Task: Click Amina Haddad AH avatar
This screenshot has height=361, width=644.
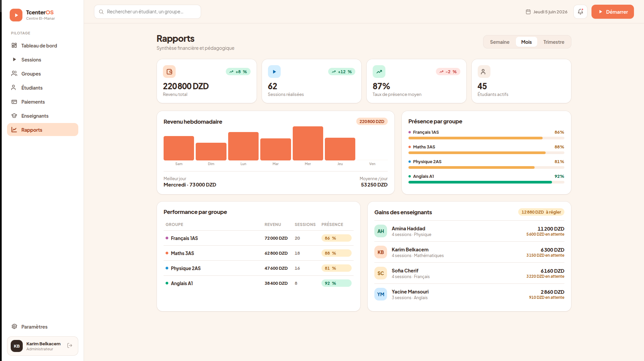Action: point(381,231)
